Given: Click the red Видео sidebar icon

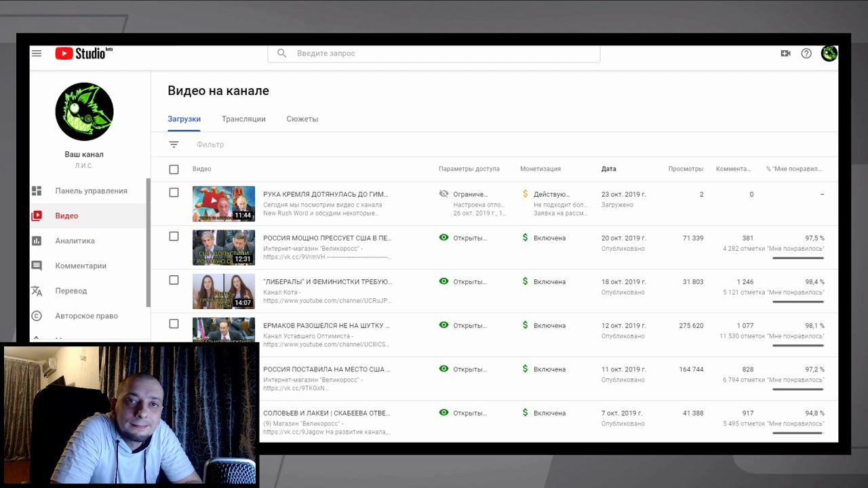Looking at the screenshot, I should [37, 216].
